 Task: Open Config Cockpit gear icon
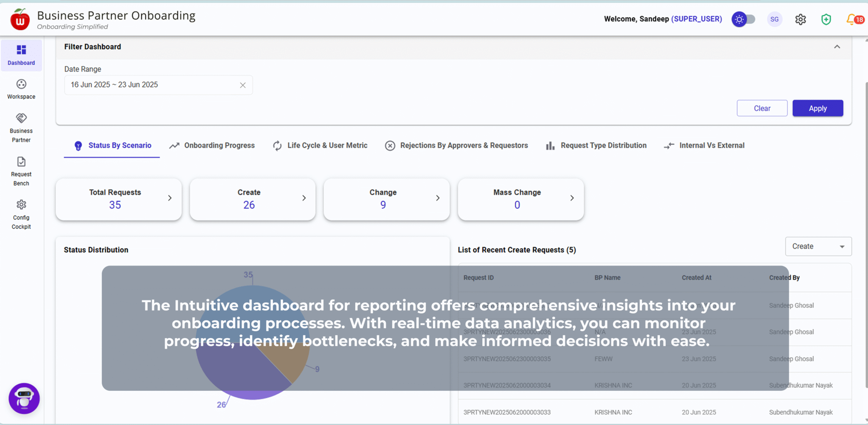[x=21, y=205]
